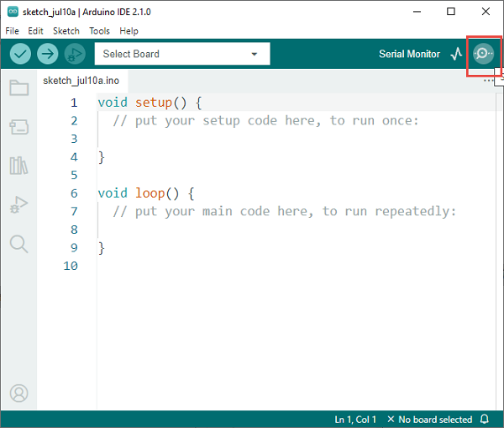
Task: Open the Serial Monitor magnifier icon
Action: tap(483, 54)
